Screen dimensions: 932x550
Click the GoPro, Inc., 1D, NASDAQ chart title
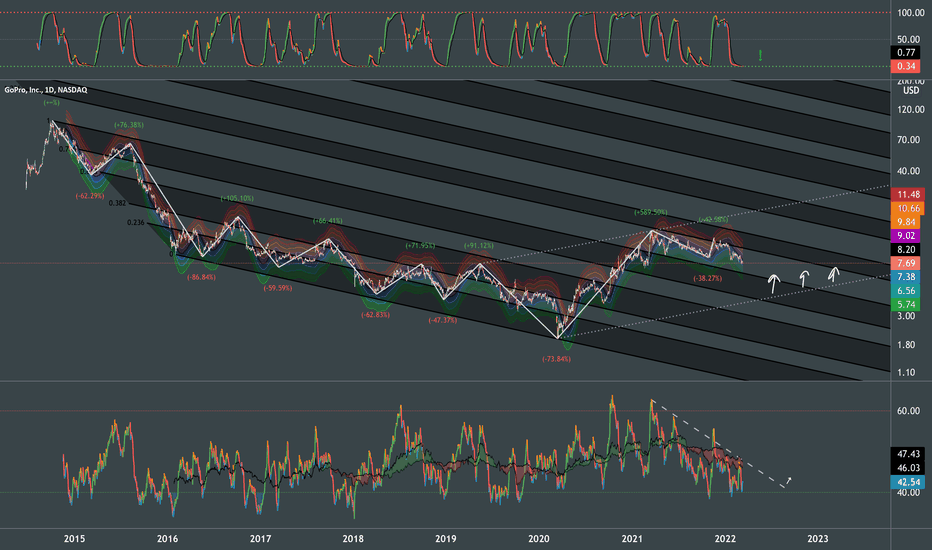coord(46,90)
